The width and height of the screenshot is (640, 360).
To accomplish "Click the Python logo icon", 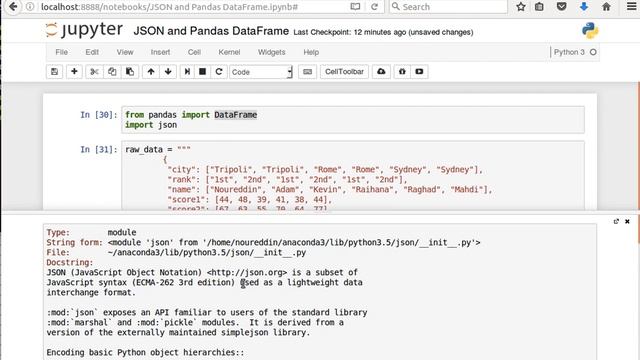I will click(590, 31).
